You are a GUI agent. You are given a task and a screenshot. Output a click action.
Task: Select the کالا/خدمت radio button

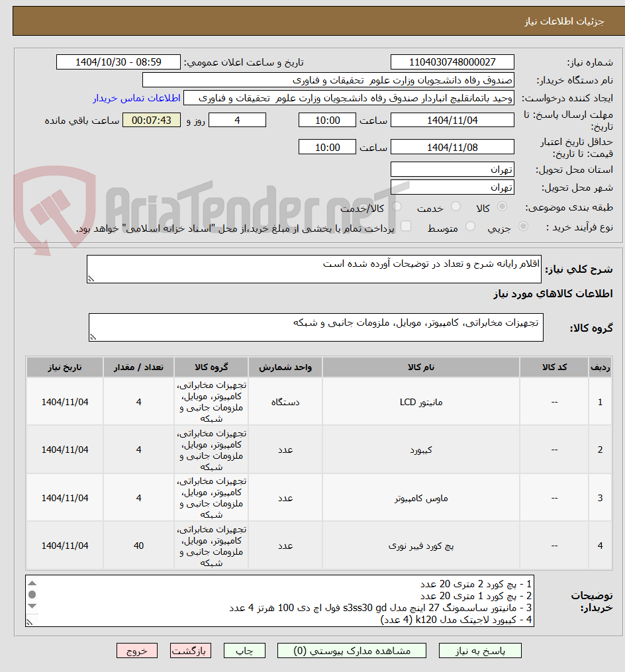coord(397,207)
